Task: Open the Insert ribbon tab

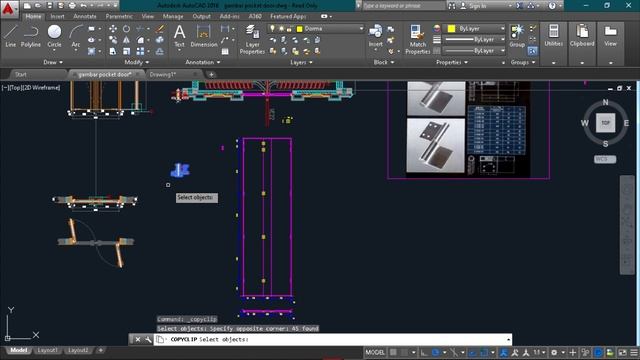Action: tap(58, 16)
